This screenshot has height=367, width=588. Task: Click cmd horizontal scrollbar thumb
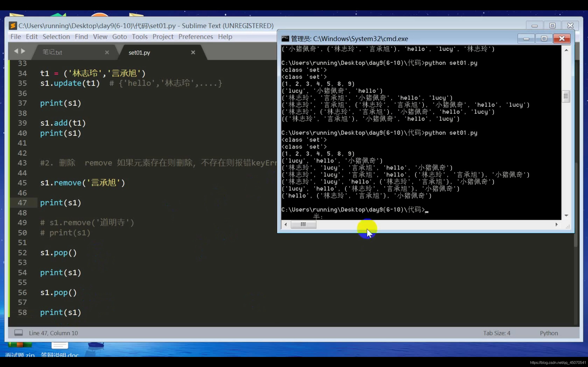coord(303,225)
